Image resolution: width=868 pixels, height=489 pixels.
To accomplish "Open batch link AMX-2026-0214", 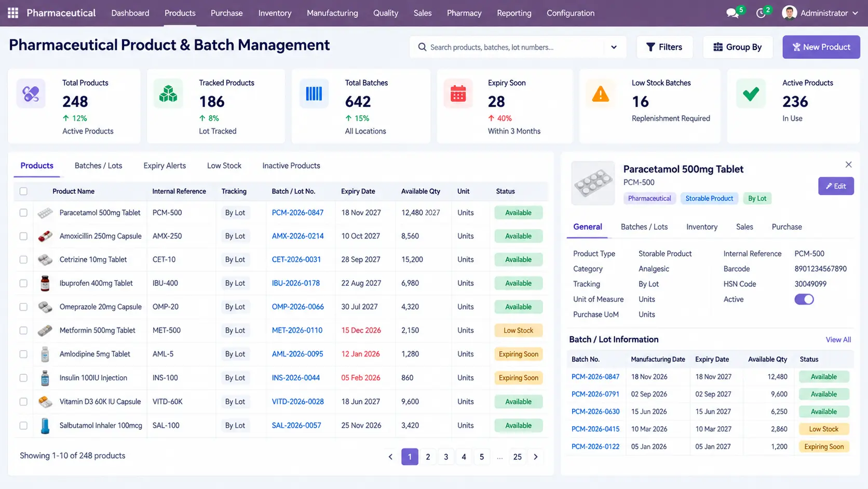I will point(298,236).
